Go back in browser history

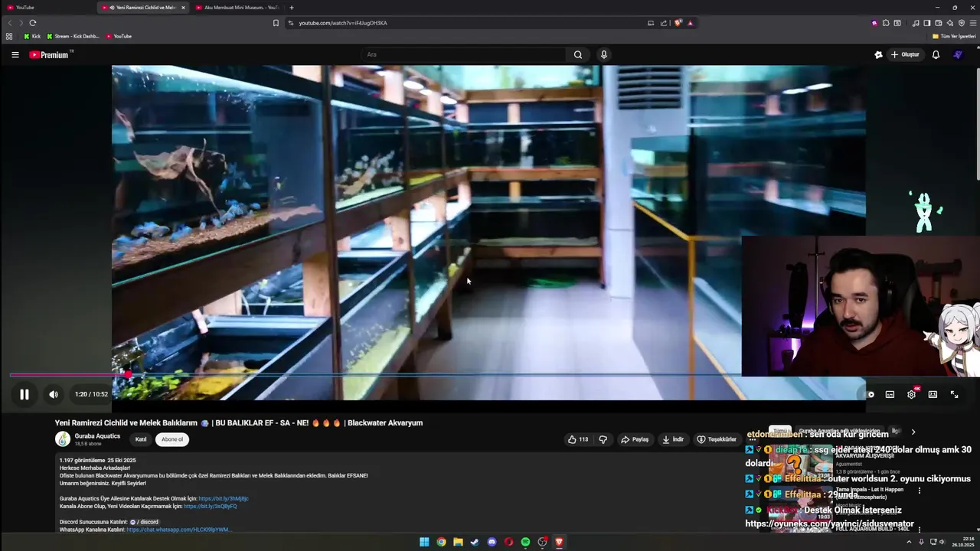pos(10,23)
